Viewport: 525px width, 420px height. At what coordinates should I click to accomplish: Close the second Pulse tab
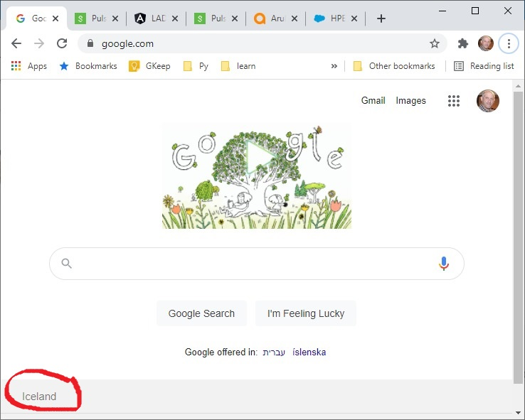click(235, 18)
